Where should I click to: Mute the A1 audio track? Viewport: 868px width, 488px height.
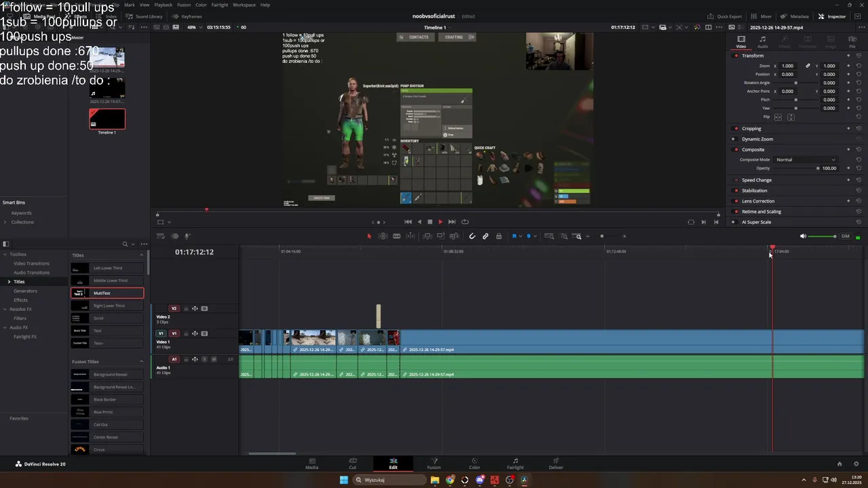pos(214,359)
